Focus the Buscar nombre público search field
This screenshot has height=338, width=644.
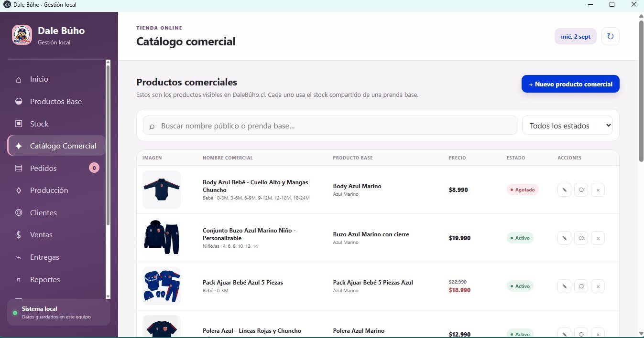(330, 126)
